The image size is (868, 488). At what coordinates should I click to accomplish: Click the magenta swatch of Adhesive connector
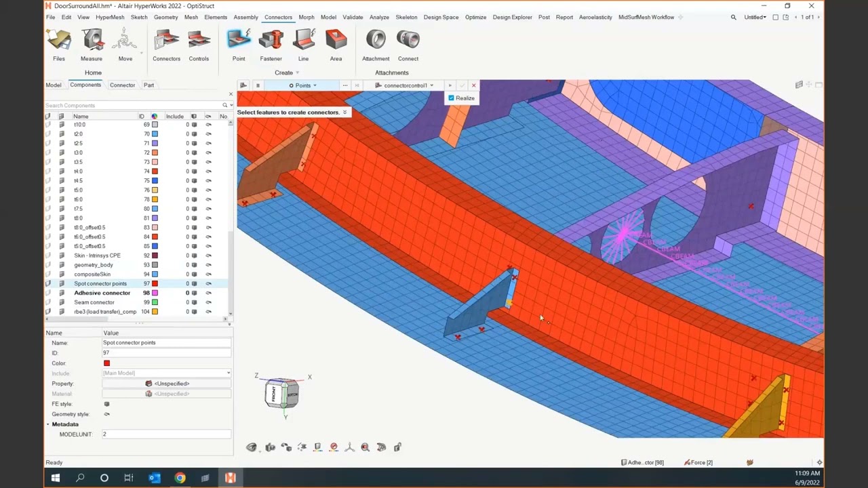pos(155,293)
